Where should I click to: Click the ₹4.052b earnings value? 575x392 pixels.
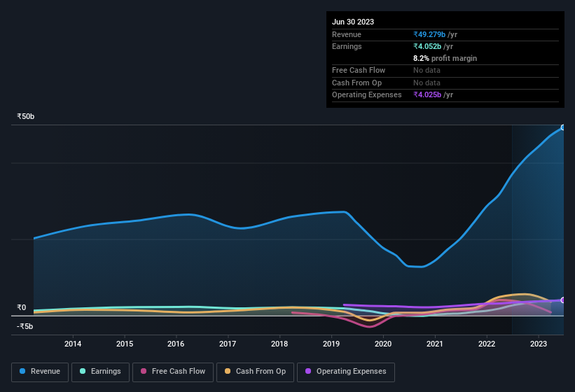pyautogui.click(x=427, y=46)
